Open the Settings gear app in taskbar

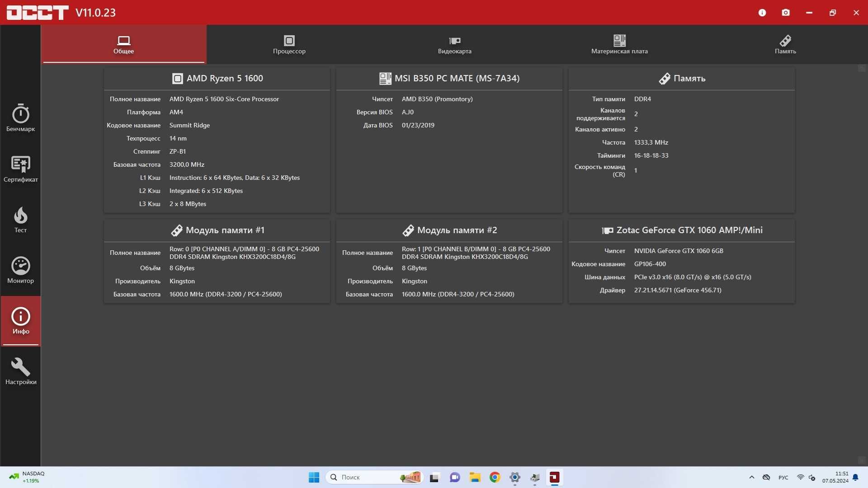[x=515, y=477]
